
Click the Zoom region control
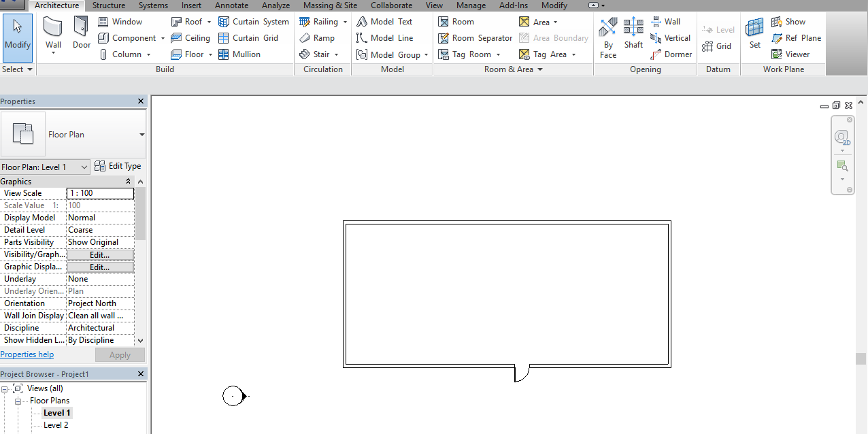(x=842, y=165)
